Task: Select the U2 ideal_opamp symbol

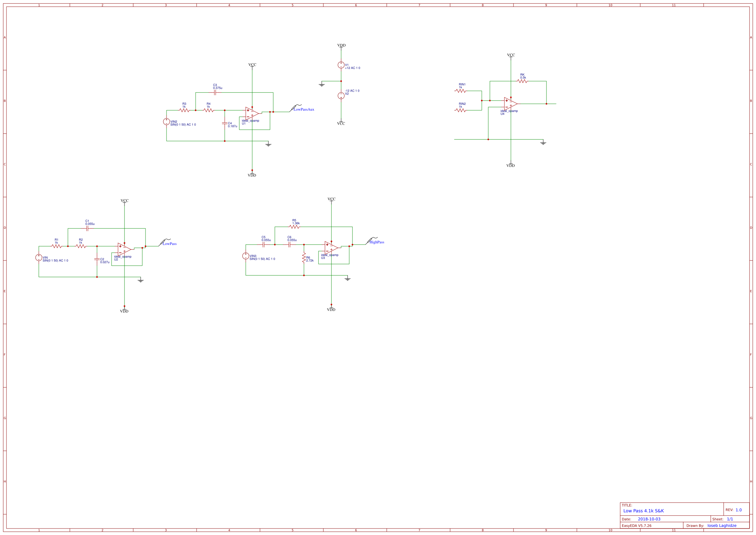Action: pos(124,249)
